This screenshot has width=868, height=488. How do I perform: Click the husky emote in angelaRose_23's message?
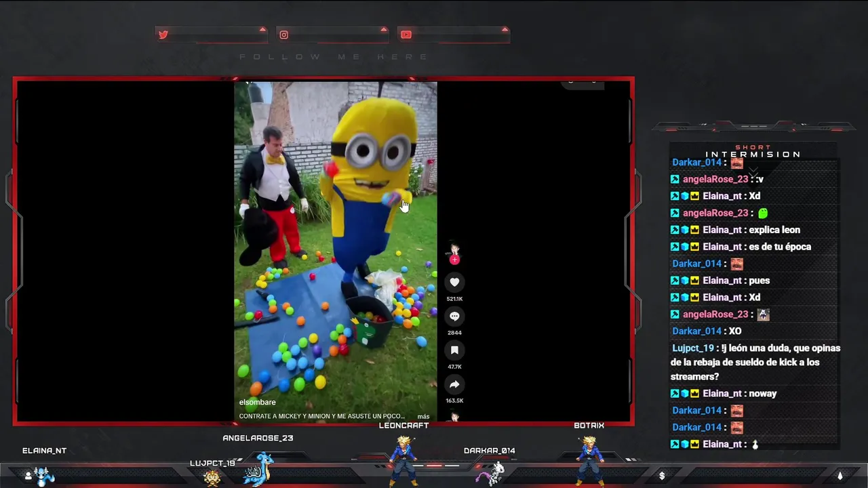pos(763,314)
